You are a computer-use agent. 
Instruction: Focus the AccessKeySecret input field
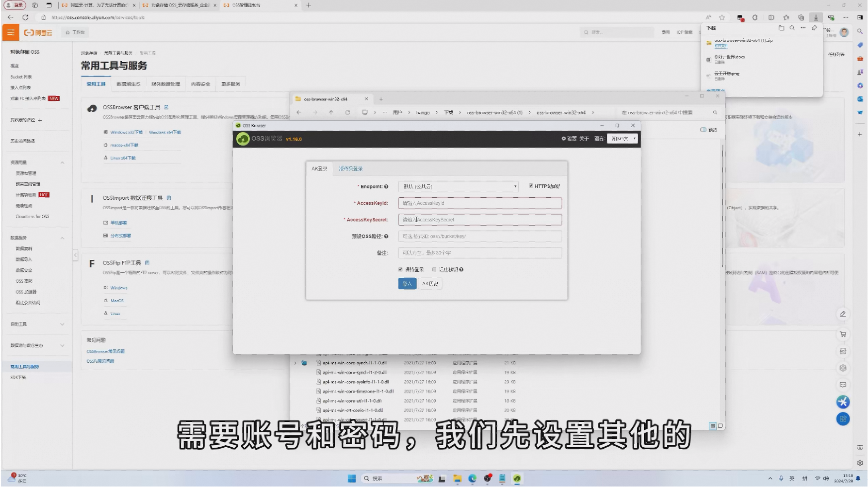pyautogui.click(x=480, y=220)
